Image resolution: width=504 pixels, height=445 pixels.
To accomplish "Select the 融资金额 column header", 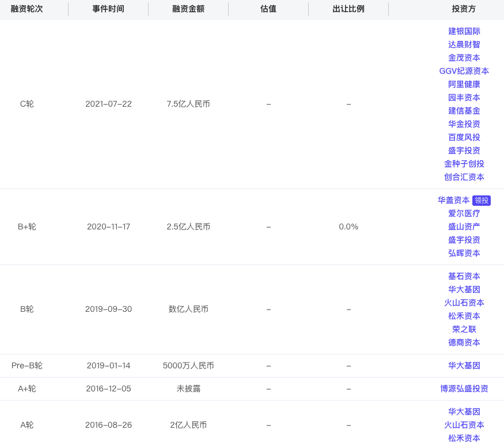I will [188, 9].
